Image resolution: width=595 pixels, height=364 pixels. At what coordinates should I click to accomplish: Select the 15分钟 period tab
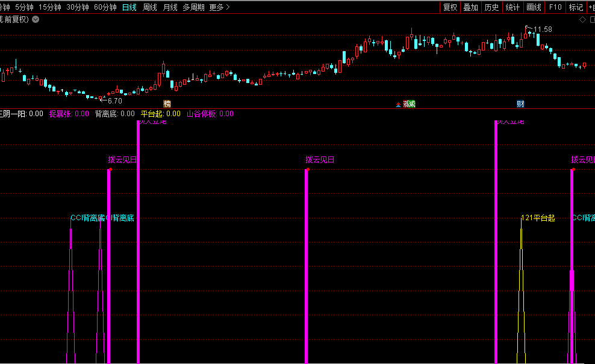[x=50, y=7]
